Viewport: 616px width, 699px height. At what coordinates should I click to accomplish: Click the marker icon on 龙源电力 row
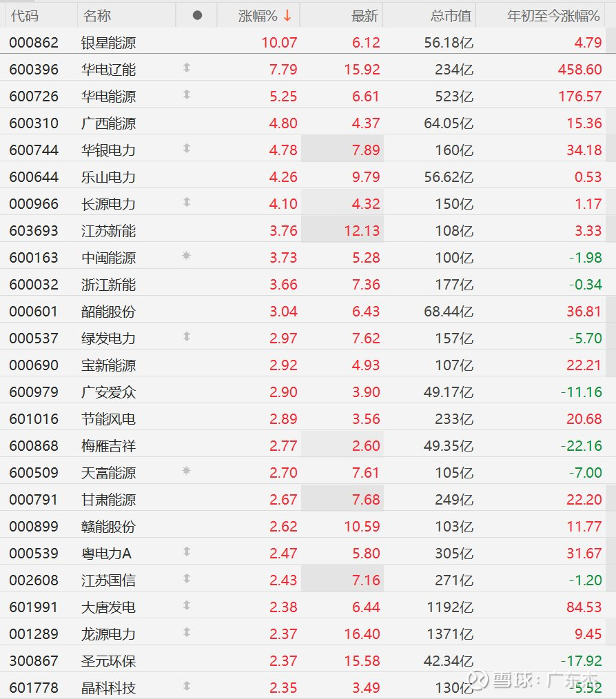187,632
